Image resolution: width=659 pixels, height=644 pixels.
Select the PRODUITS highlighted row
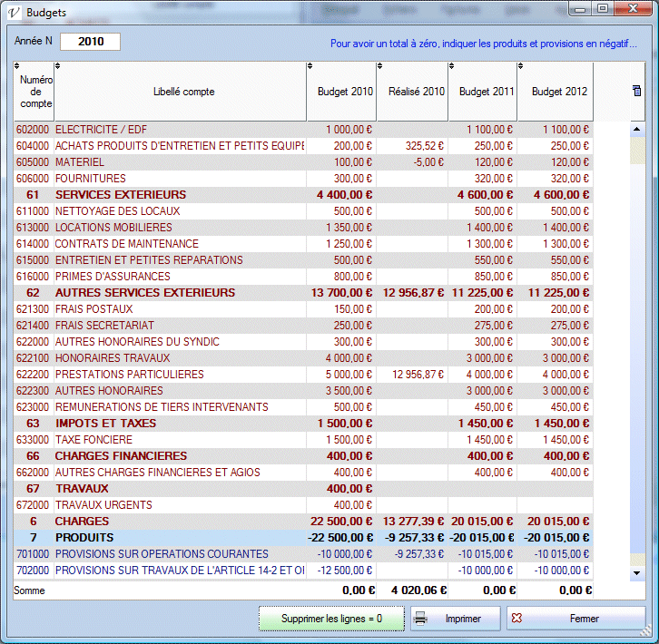pos(84,538)
